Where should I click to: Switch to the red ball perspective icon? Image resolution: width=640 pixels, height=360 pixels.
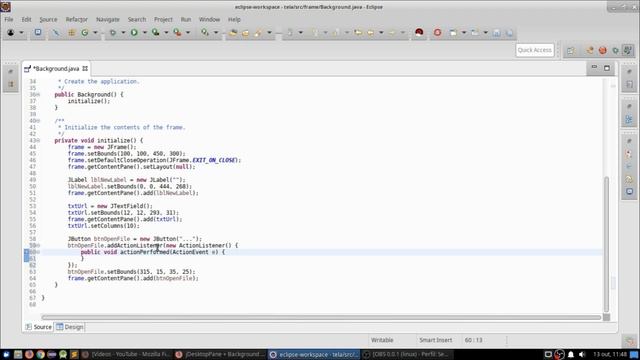pos(603,50)
